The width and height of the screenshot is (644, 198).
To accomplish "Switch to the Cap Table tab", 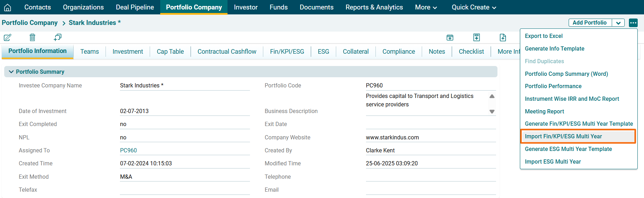I will pos(170,52).
